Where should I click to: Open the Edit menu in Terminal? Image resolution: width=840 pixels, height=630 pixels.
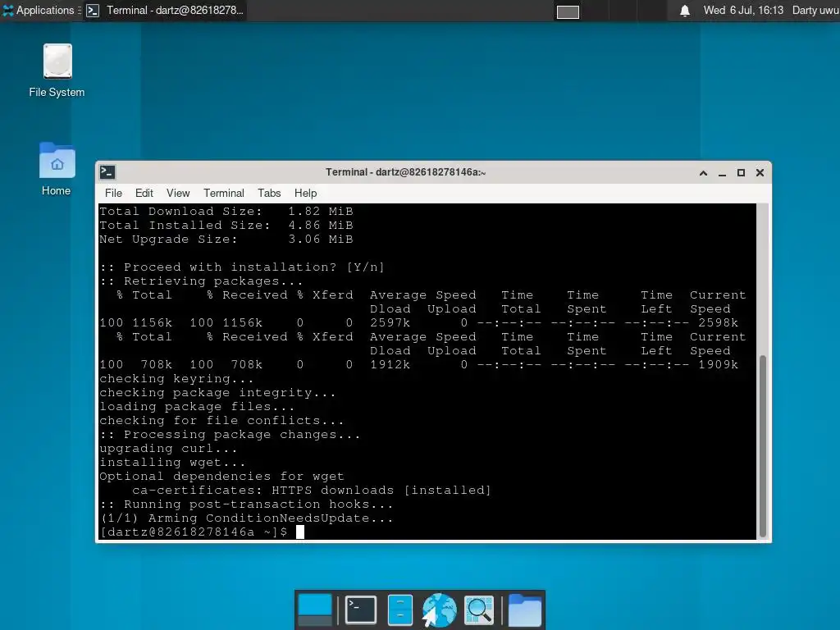pos(144,193)
